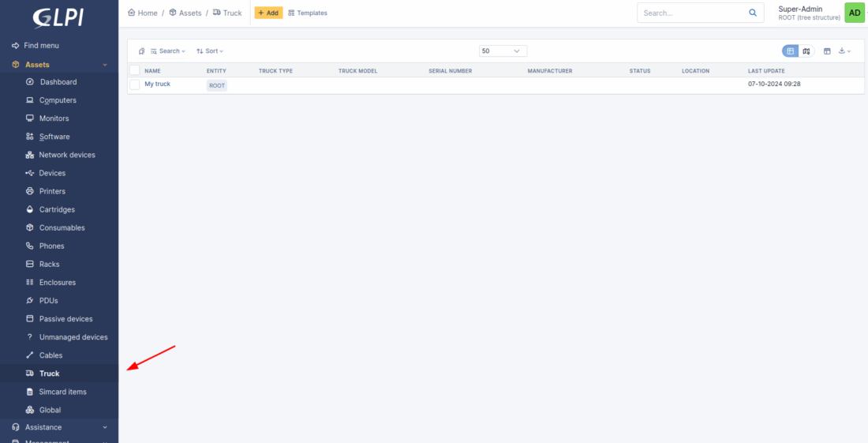Open the My truck item link
The width and height of the screenshot is (868, 443).
tap(158, 84)
